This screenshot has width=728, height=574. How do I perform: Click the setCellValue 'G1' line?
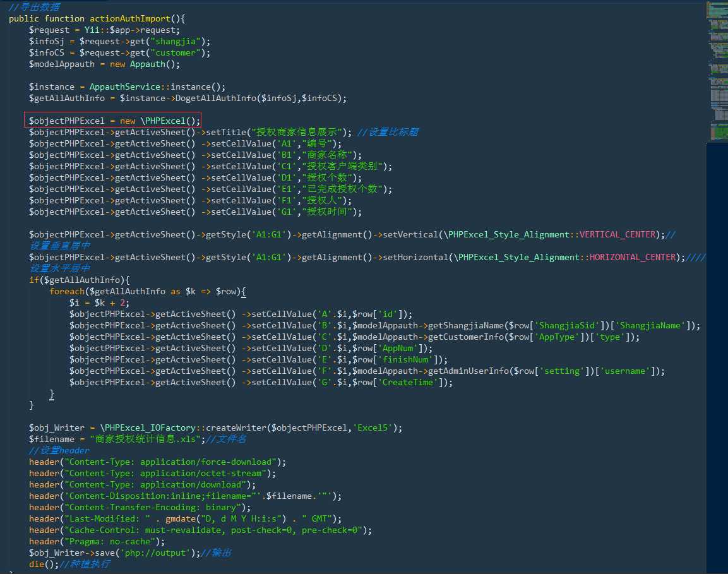coord(195,212)
